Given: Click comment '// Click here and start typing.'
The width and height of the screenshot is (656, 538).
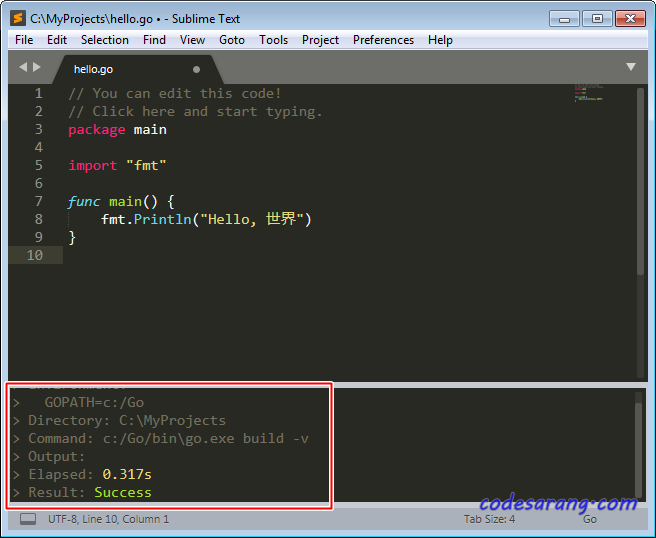Looking at the screenshot, I should [195, 112].
